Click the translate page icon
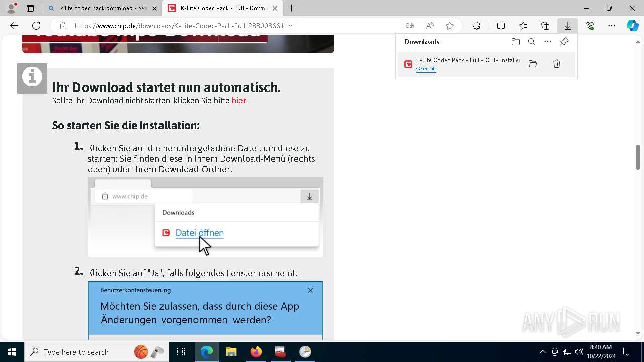This screenshot has width=644, height=362. coord(410,26)
